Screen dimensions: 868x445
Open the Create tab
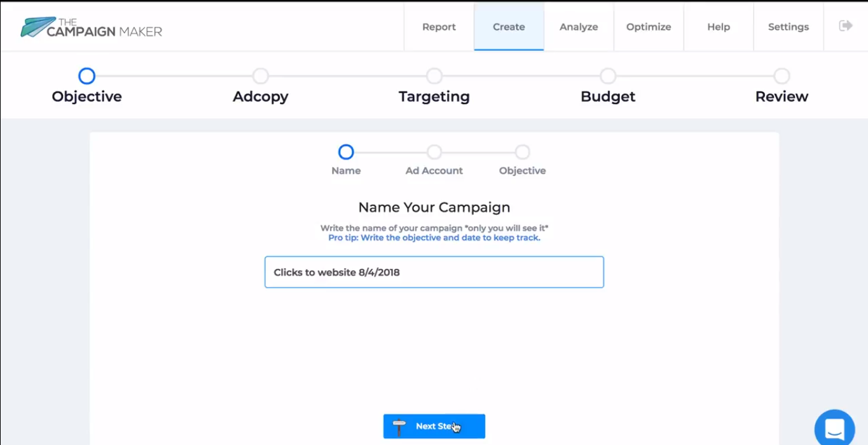tap(509, 27)
